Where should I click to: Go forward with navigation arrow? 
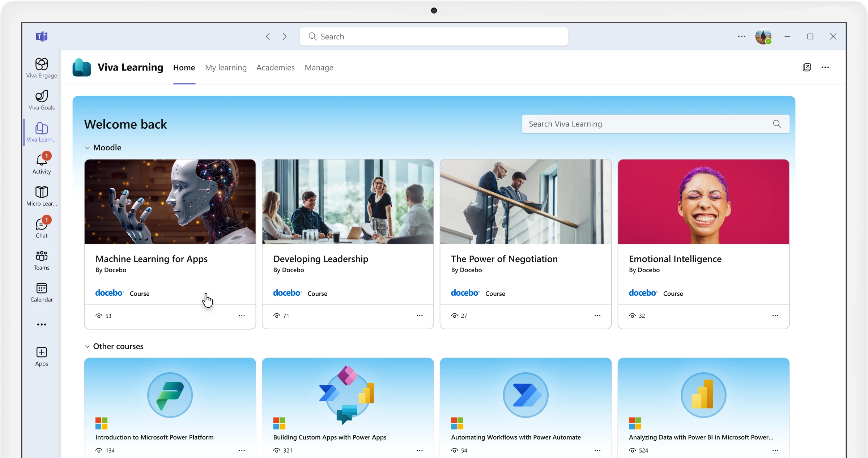(x=285, y=37)
